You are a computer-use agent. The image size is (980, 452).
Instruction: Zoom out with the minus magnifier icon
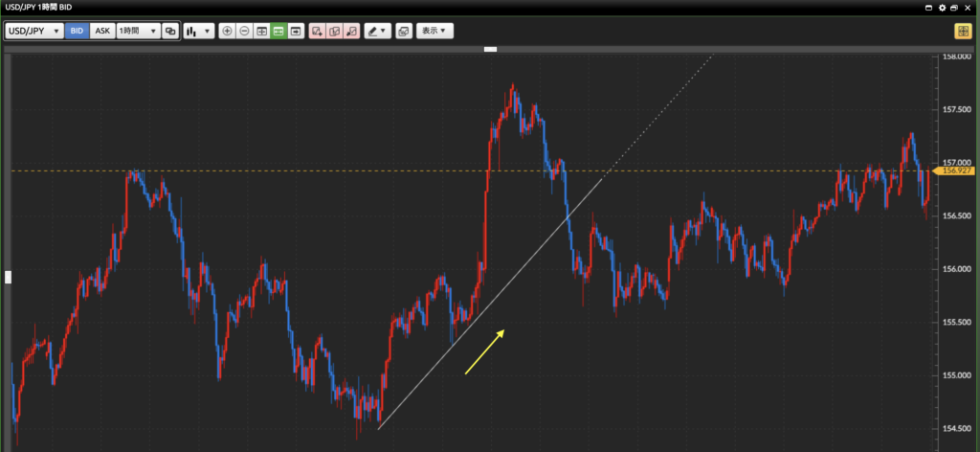tap(244, 31)
